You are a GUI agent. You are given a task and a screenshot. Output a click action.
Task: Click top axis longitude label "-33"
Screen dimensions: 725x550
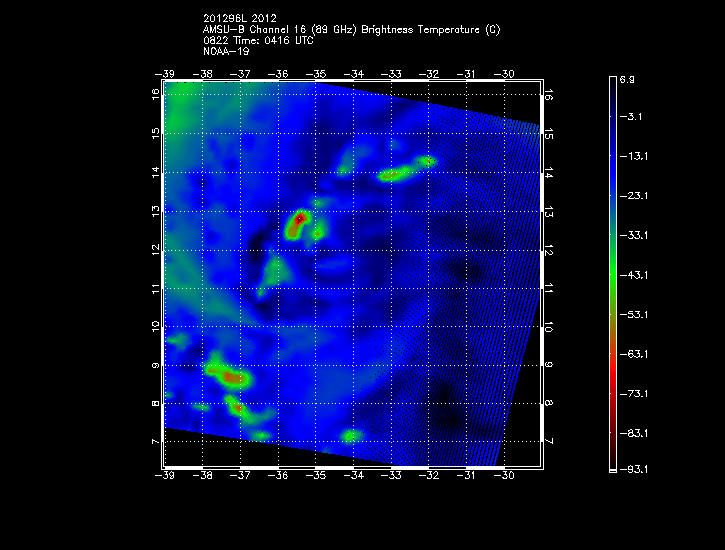[x=391, y=74]
